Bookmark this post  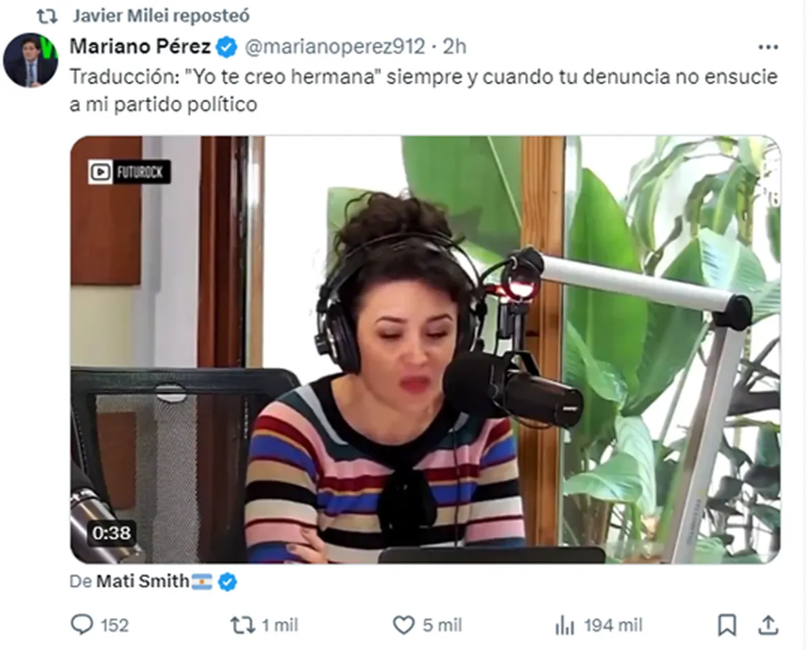pyautogui.click(x=727, y=626)
